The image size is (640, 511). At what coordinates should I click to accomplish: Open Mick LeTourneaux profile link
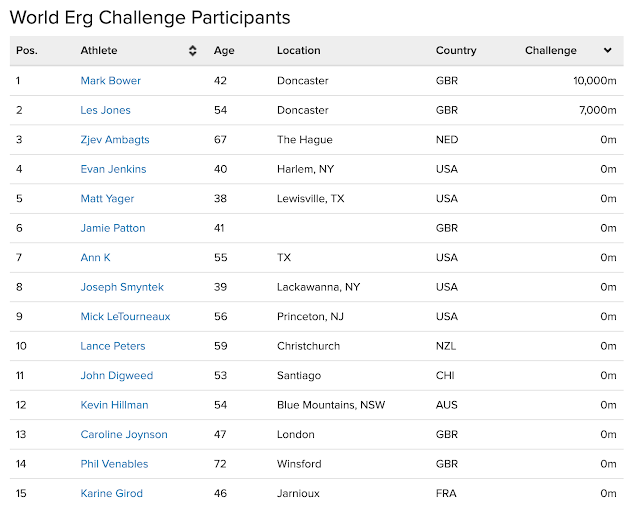(125, 317)
